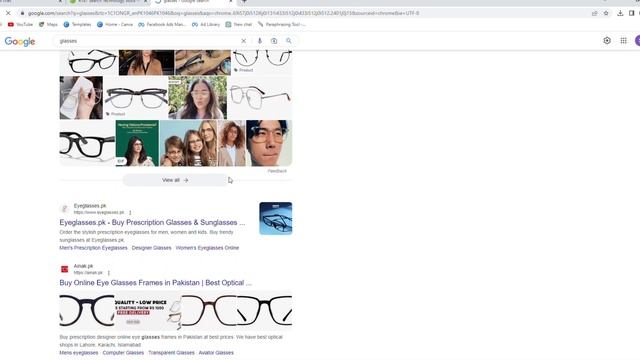Screen dimensions: 640x360
Task: Open Designer Glasses sitelink
Action: (x=151, y=248)
